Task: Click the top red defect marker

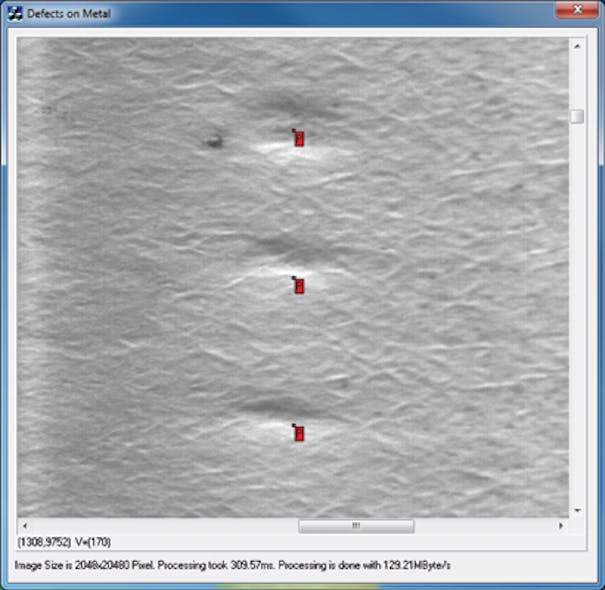Action: pyautogui.click(x=298, y=138)
